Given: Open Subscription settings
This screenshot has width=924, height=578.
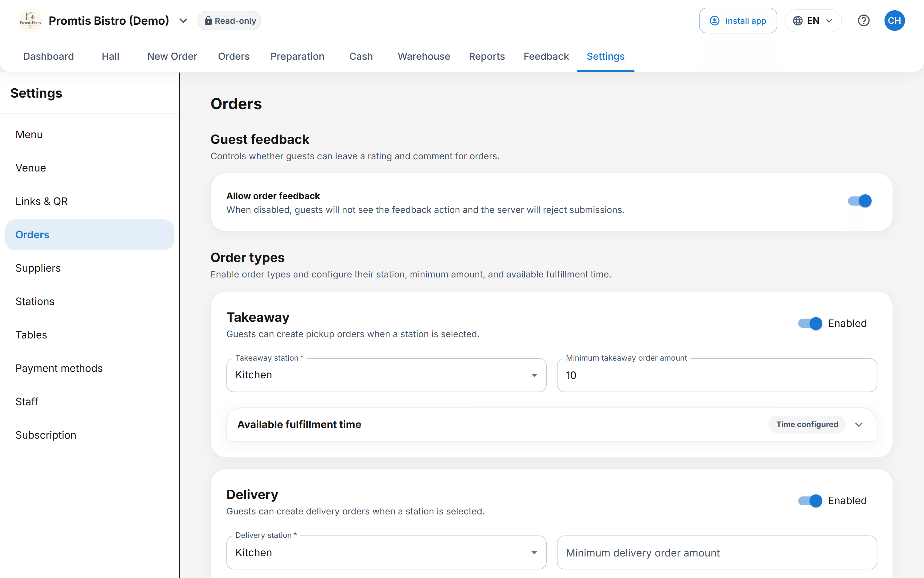Looking at the screenshot, I should click(x=89, y=435).
